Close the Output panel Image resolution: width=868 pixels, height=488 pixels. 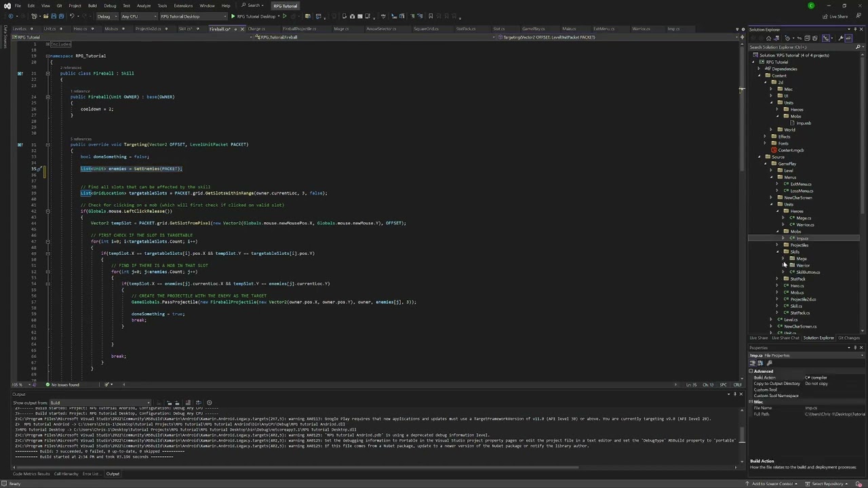point(741,394)
